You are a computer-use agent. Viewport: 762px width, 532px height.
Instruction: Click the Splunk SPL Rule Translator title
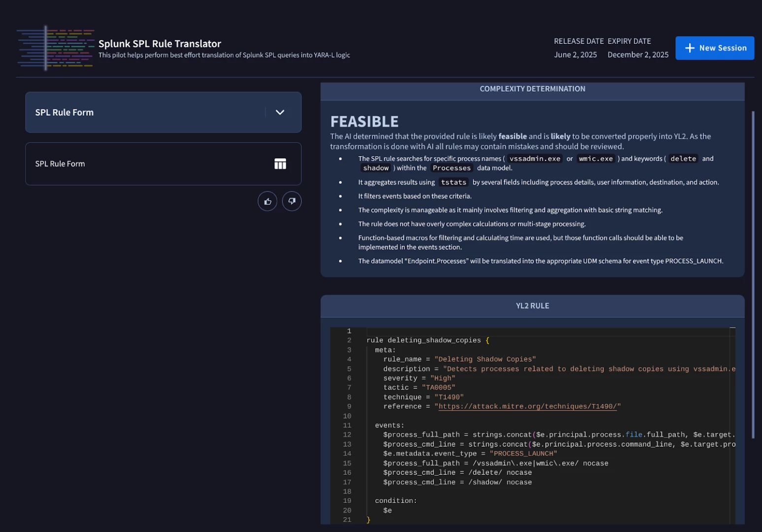pyautogui.click(x=160, y=44)
